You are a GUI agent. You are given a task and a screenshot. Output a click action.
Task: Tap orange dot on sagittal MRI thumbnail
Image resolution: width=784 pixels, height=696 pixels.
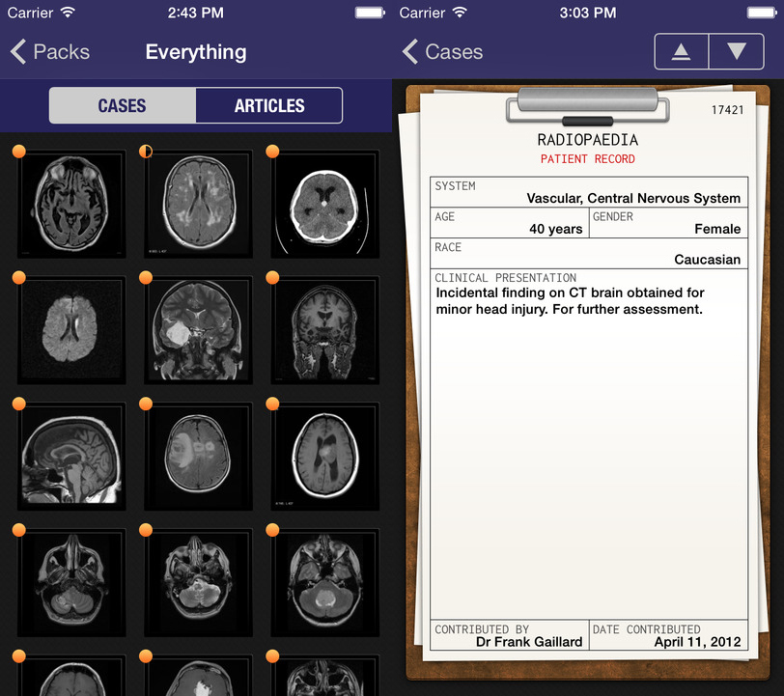(19, 404)
